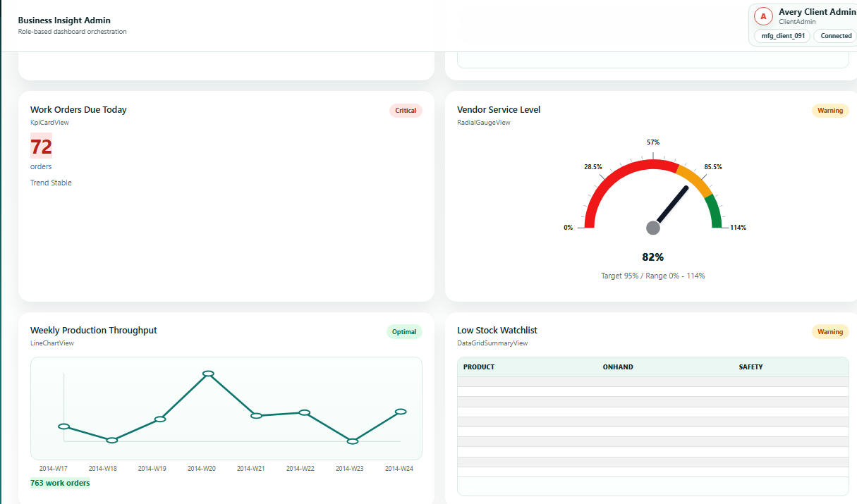The image size is (857, 504).
Task: Click the Target 95% / Range text
Action: coord(653,276)
